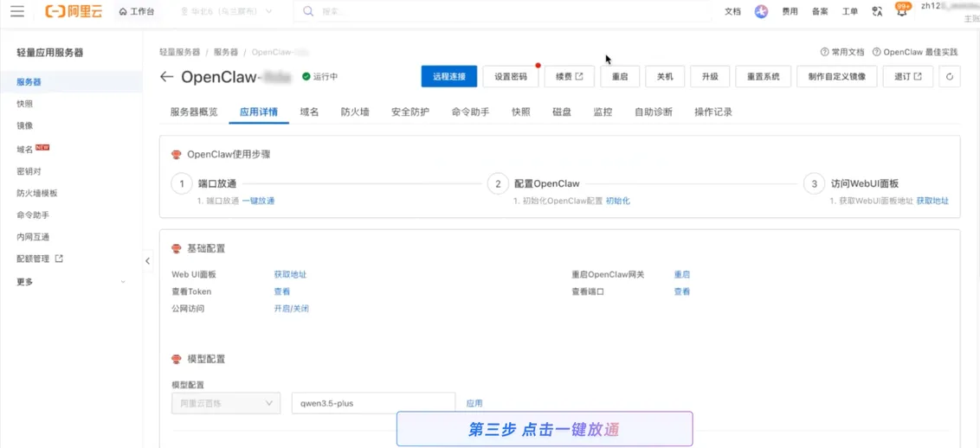Click the qwen3.5-plus model input field
Image resolution: width=980 pixels, height=448 pixels.
click(373, 403)
